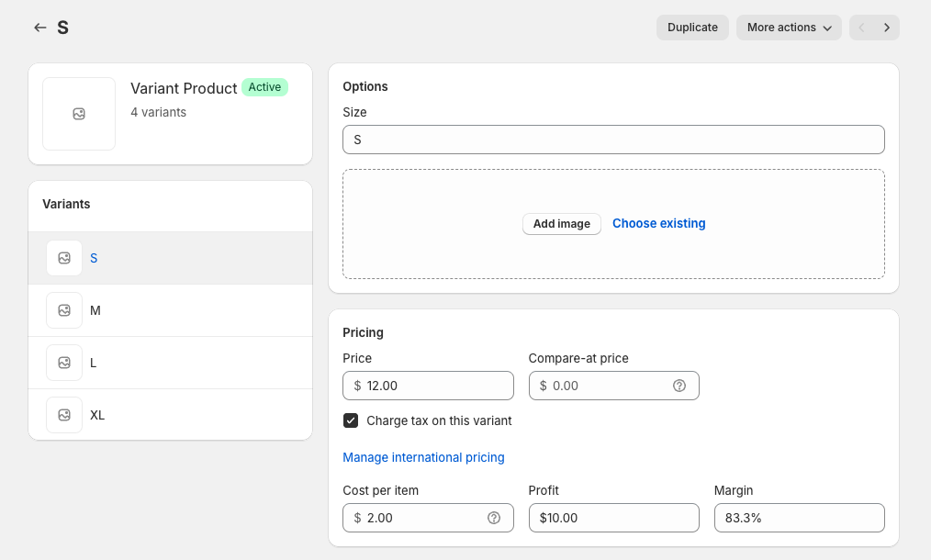The image size is (931, 560).
Task: Click the back arrow icon
Action: pyautogui.click(x=39, y=28)
